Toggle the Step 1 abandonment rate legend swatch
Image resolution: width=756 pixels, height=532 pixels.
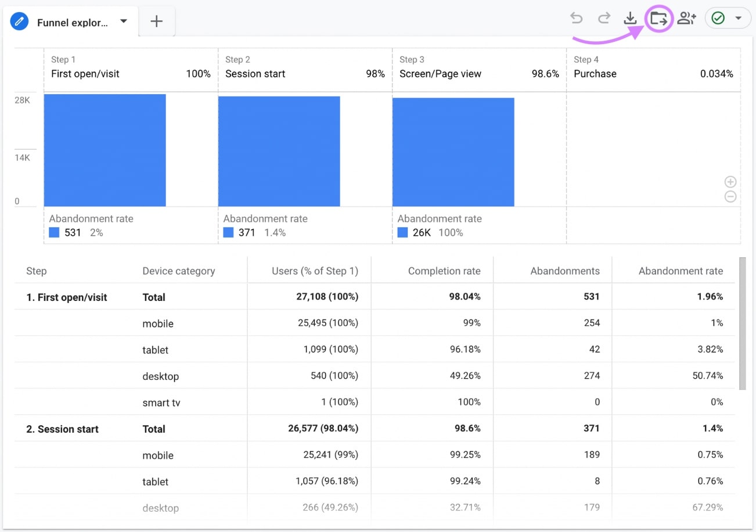coord(54,232)
